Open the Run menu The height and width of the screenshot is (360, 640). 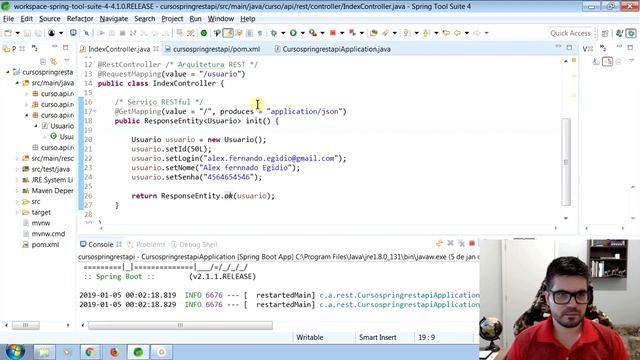[x=195, y=19]
